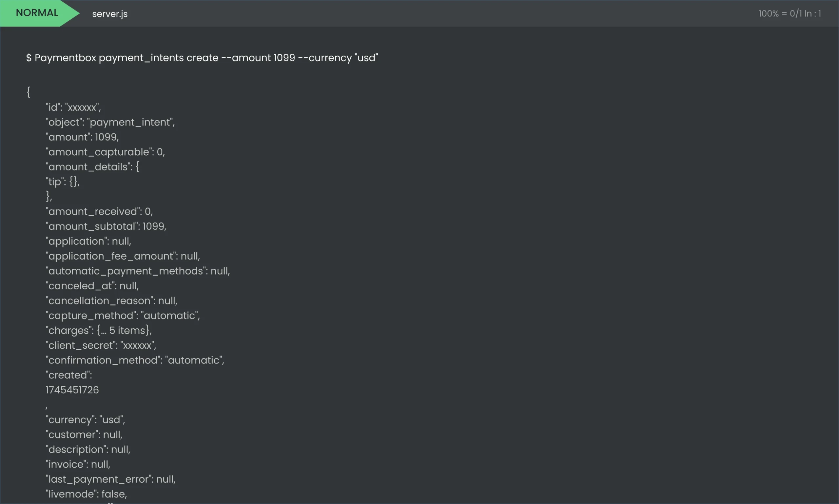Click the "invoice": null line
839x504 pixels.
78,464
